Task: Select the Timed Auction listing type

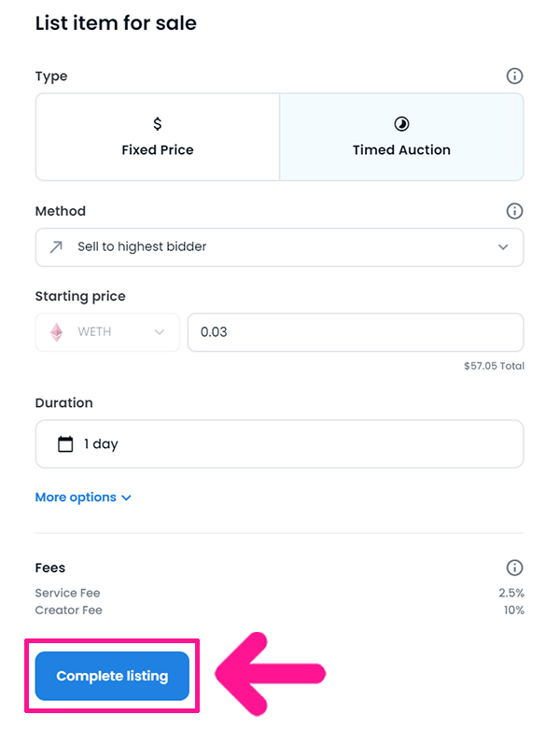Action: click(401, 136)
